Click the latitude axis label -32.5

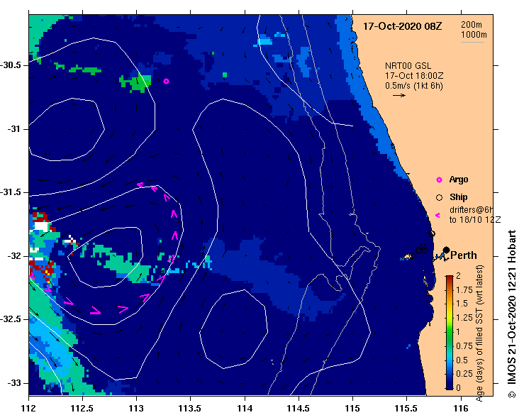(11, 319)
